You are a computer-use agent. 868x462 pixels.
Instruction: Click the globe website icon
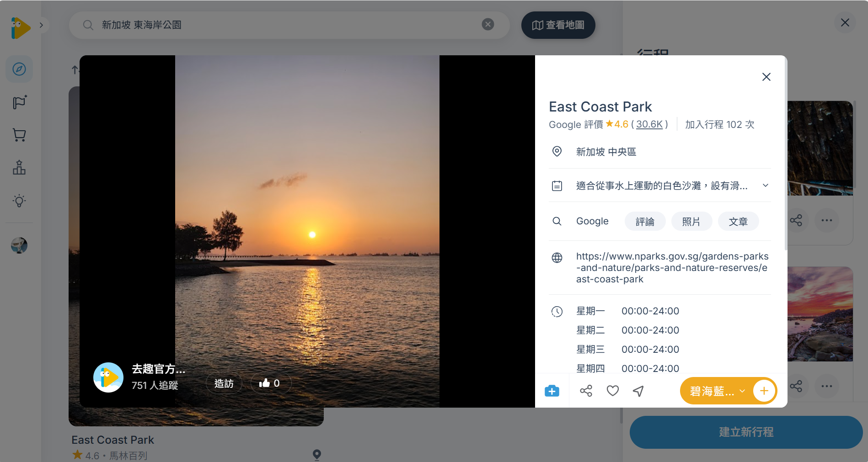pyautogui.click(x=557, y=258)
